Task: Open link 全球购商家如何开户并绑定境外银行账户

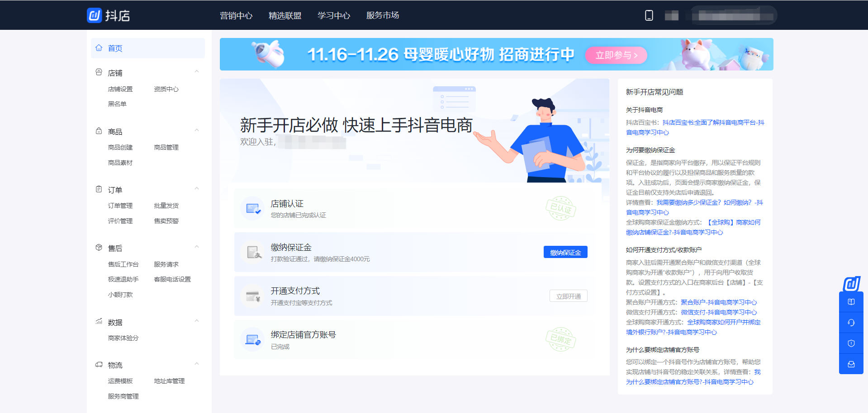Action: click(693, 327)
